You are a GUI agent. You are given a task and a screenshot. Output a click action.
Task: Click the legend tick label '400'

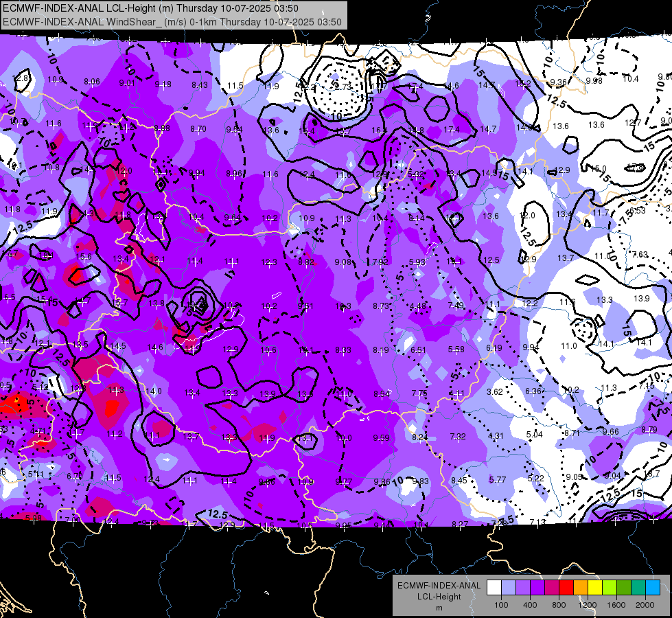click(530, 605)
